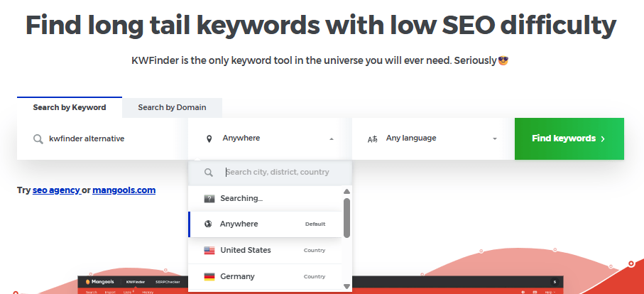Click the location list scroll down arrow
Image resolution: width=644 pixels, height=294 pixels.
point(346,286)
